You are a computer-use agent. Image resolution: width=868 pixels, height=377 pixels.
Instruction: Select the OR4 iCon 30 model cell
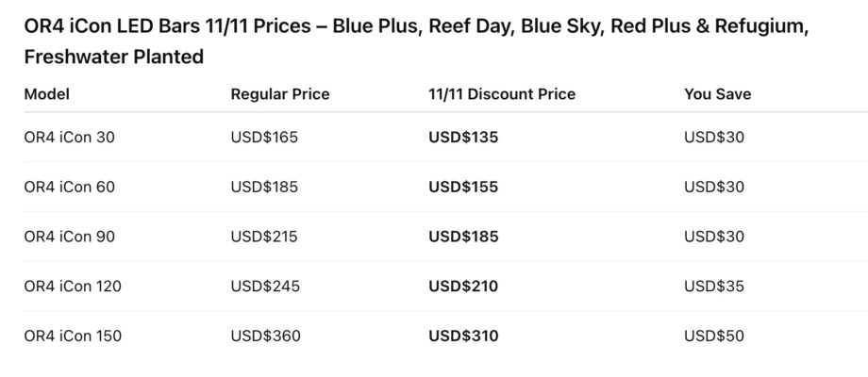point(70,138)
